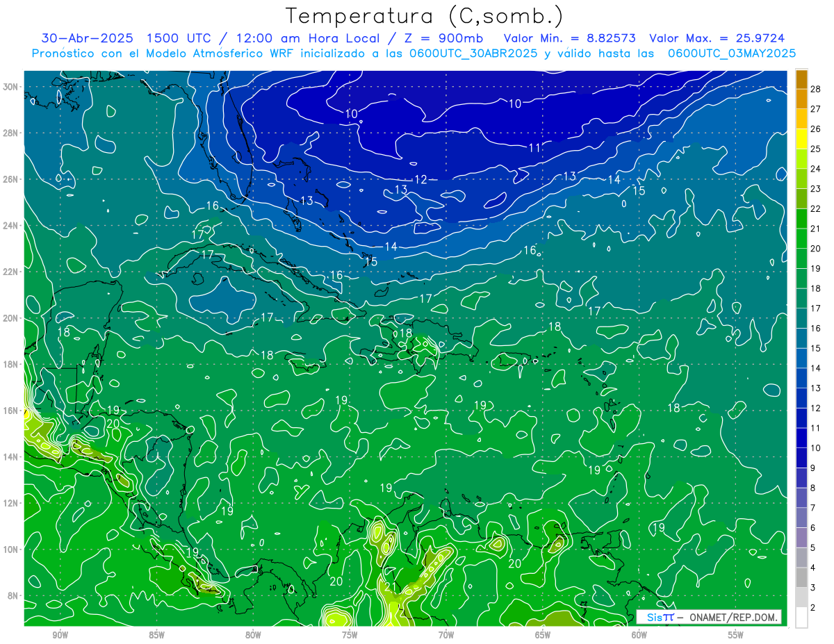Select the '30-Abr-2025' date text
The image size is (834, 644).
point(87,38)
